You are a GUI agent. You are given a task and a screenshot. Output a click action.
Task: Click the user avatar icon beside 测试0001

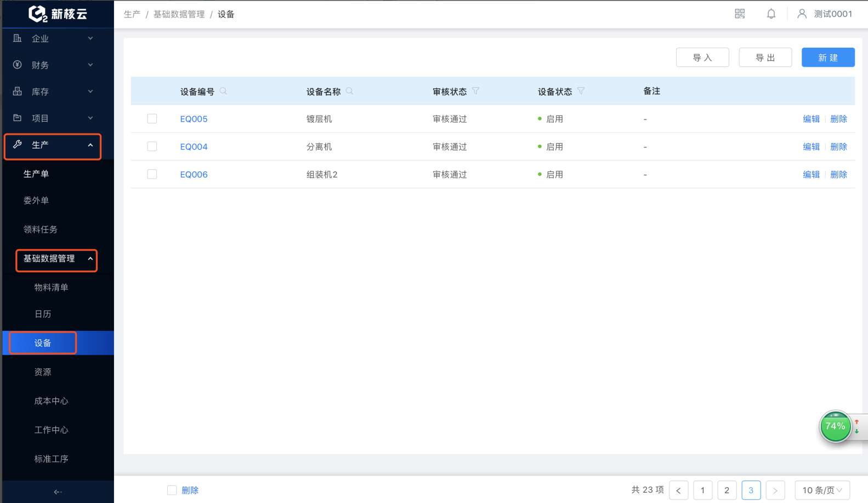802,14
